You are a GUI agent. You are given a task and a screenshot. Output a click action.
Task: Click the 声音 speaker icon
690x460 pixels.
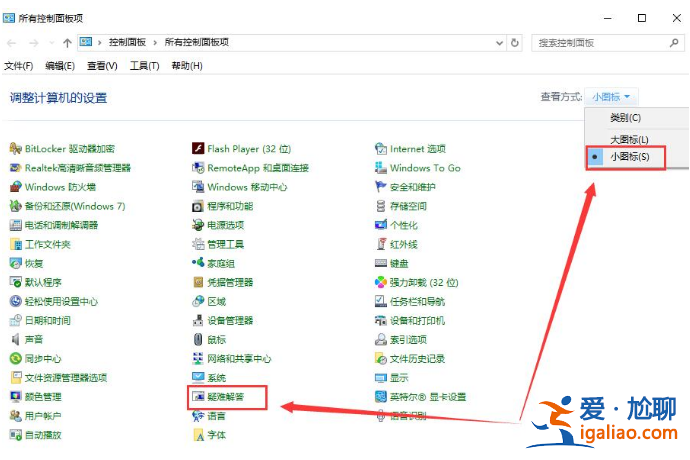click(x=15, y=339)
